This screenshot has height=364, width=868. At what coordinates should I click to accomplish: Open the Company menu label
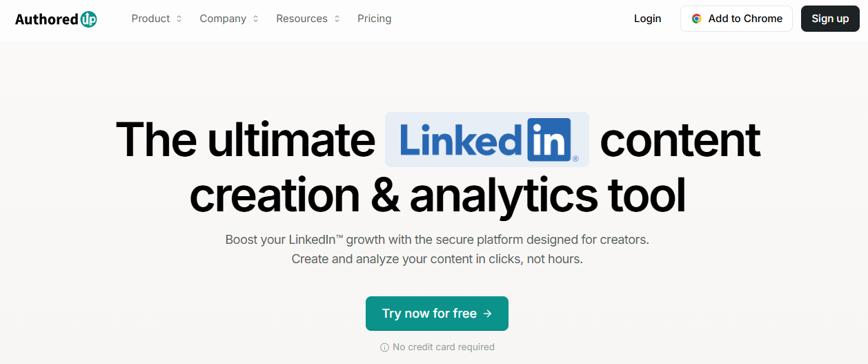tap(223, 19)
